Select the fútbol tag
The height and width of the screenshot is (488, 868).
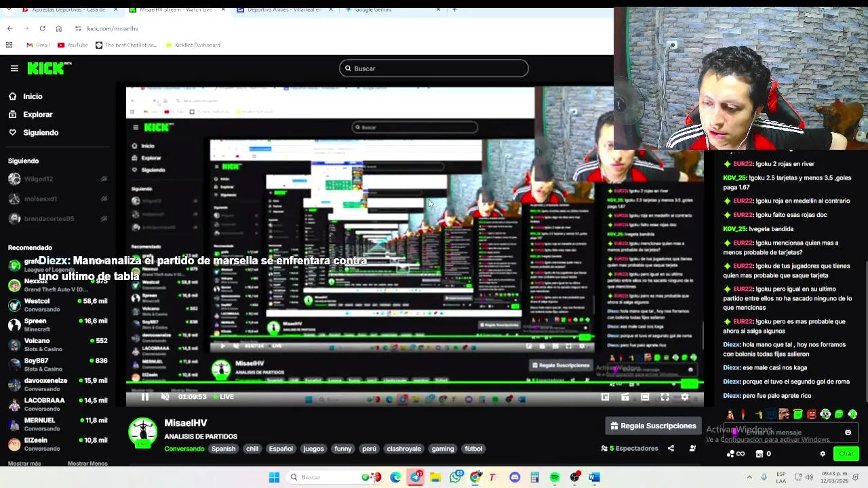click(x=473, y=449)
